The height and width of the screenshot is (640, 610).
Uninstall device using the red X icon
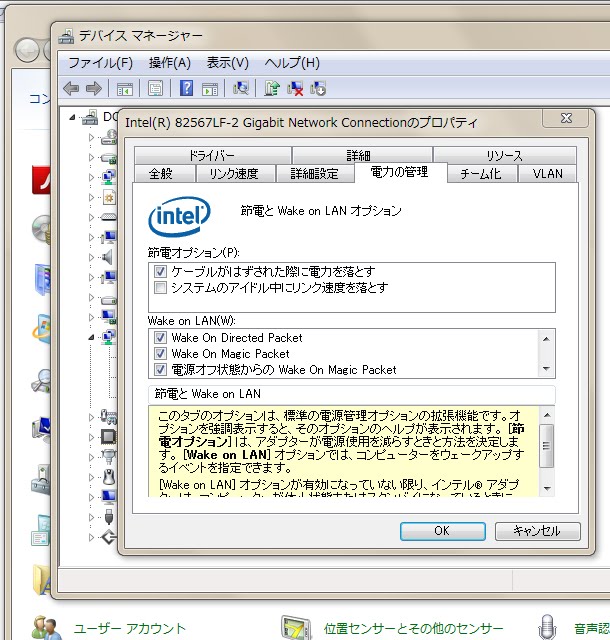295,89
